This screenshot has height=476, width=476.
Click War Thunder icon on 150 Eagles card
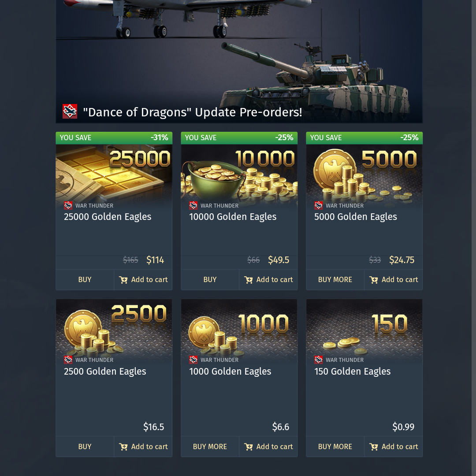click(319, 360)
